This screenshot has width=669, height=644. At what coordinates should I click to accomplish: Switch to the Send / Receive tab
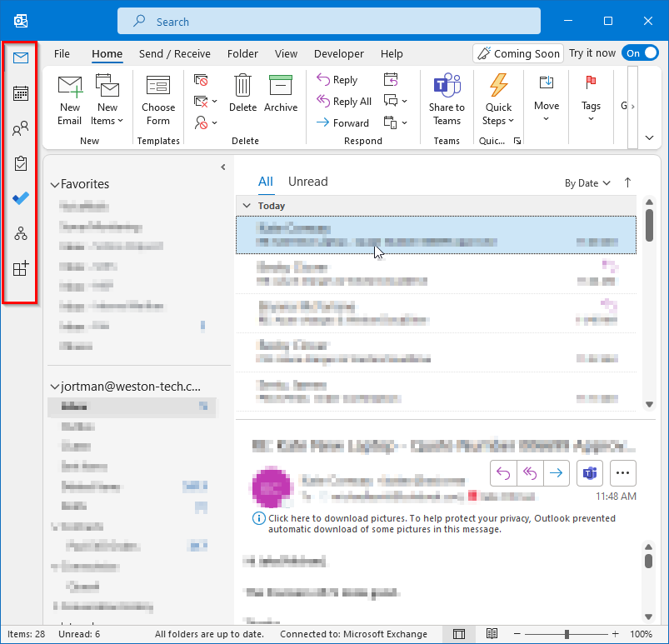[174, 54]
